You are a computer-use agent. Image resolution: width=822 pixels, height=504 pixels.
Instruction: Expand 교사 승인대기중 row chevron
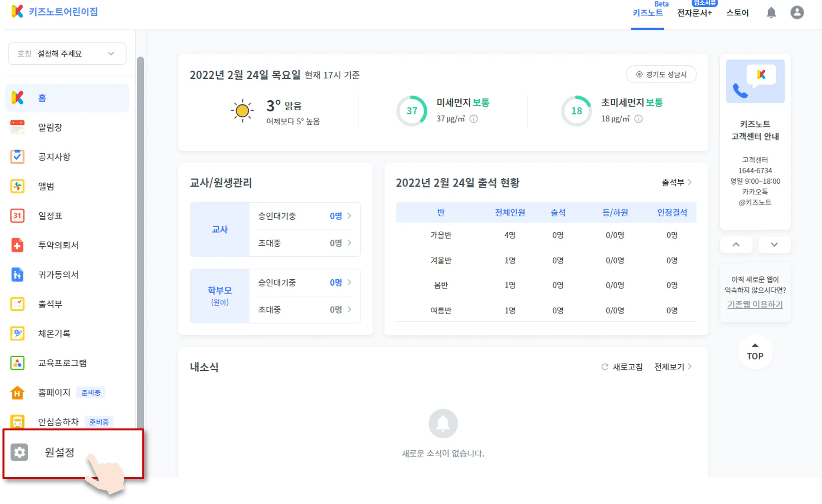point(349,216)
